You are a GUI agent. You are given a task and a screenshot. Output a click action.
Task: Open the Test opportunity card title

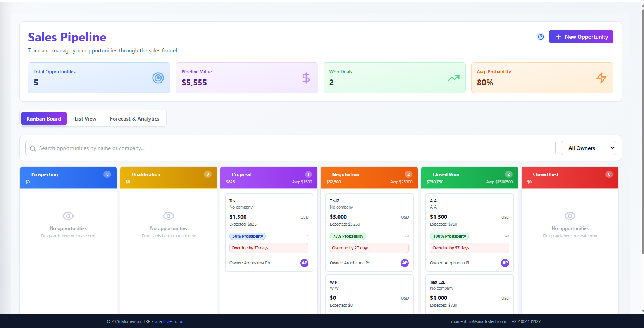pos(233,201)
